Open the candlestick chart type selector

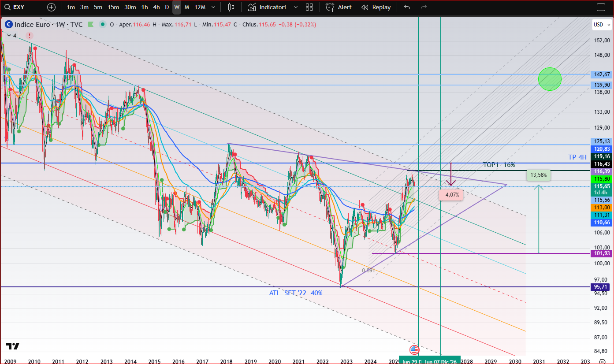pyautogui.click(x=231, y=7)
